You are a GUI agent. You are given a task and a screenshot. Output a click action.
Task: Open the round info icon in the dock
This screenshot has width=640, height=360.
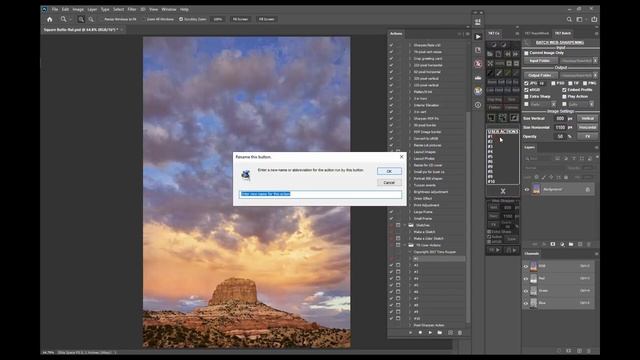click(478, 105)
